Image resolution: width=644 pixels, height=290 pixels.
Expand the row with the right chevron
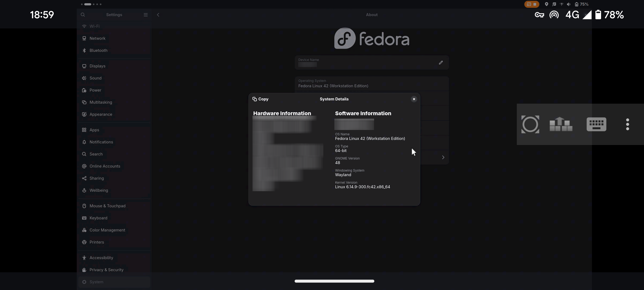click(x=443, y=157)
